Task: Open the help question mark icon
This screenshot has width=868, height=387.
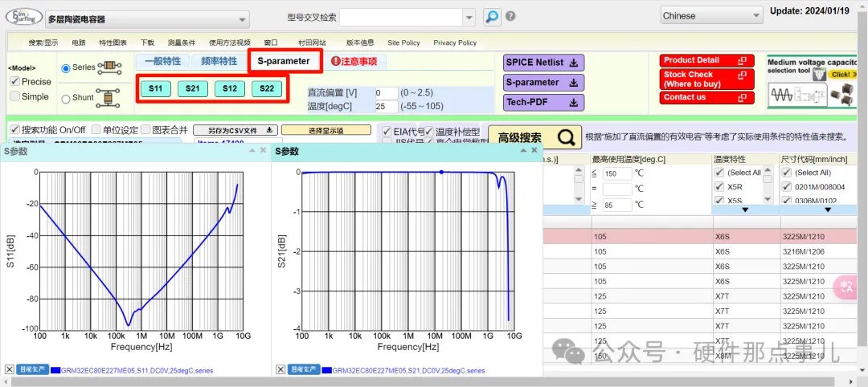Action: [510, 17]
